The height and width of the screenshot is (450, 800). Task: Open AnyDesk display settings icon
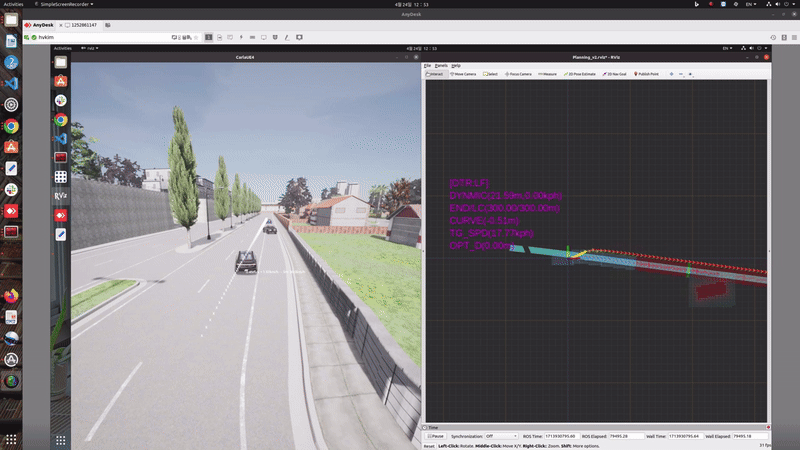pos(264,37)
